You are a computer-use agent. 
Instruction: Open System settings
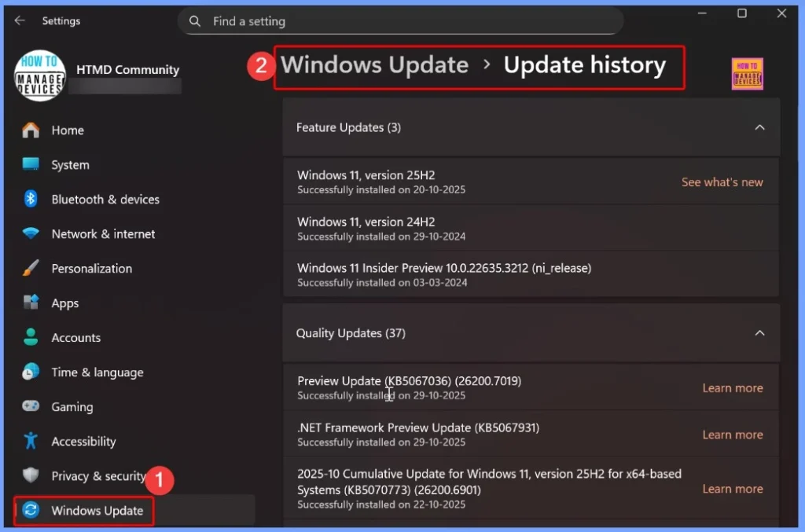pos(70,164)
